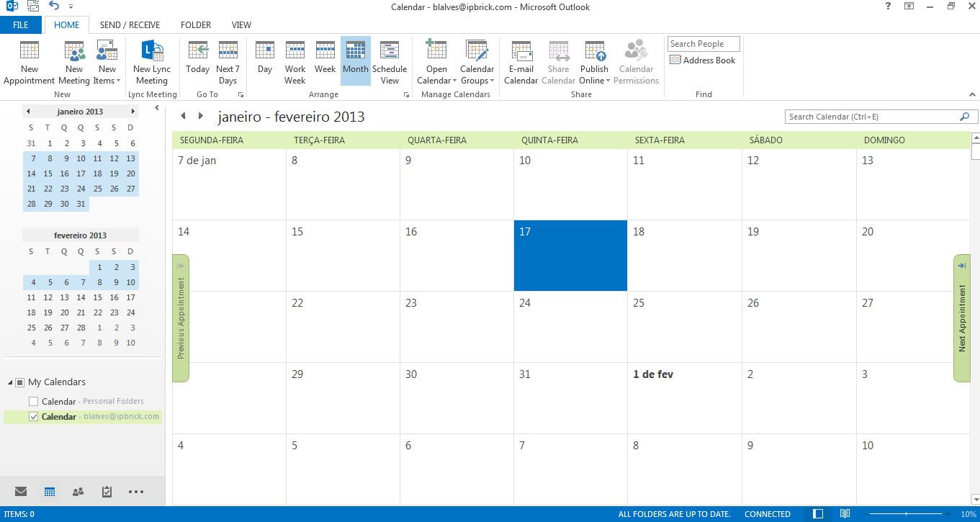Start a New Lync Meeting
The image size is (980, 522).
[152, 62]
